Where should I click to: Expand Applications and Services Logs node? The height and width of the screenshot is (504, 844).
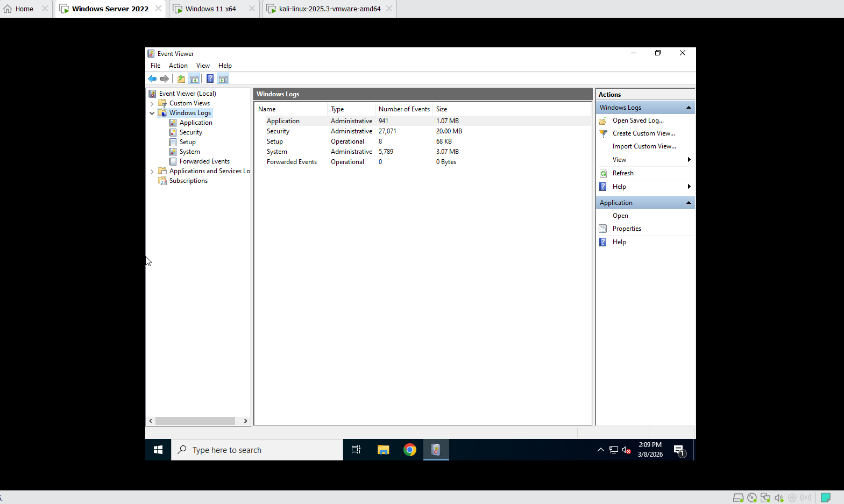click(x=152, y=172)
